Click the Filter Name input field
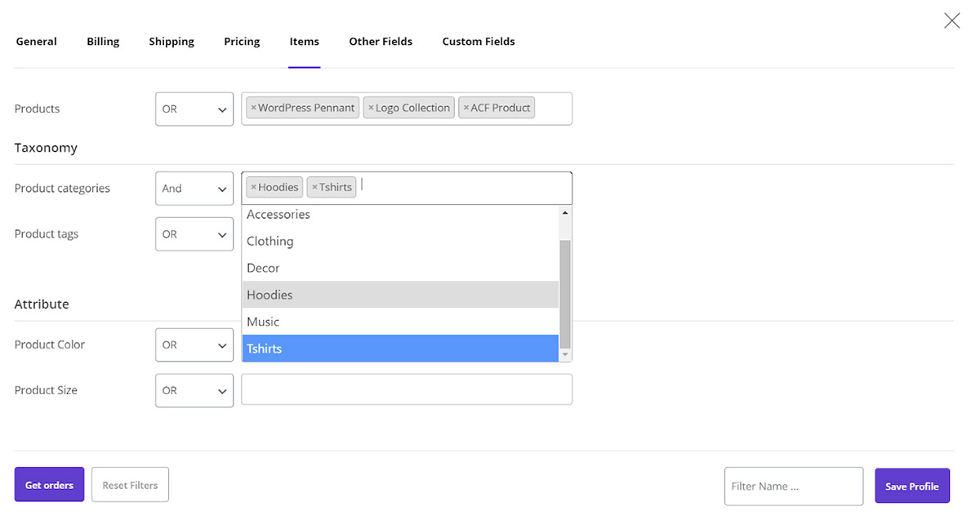 [793, 486]
